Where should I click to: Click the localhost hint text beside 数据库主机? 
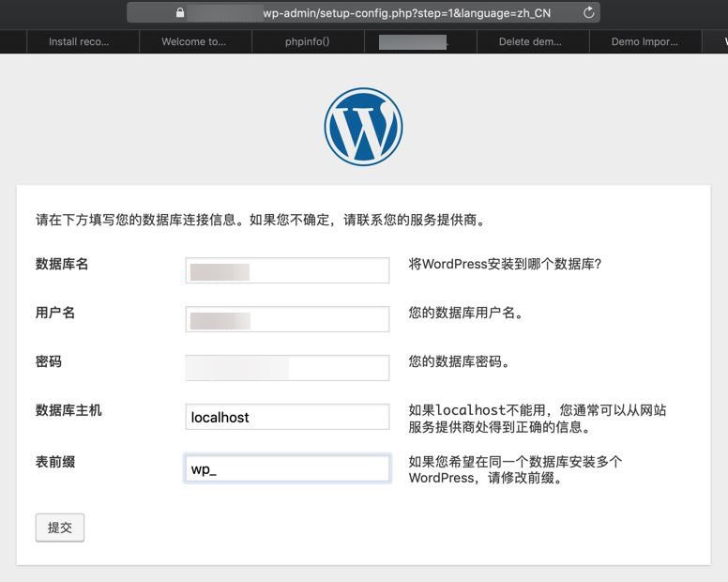tap(538, 419)
